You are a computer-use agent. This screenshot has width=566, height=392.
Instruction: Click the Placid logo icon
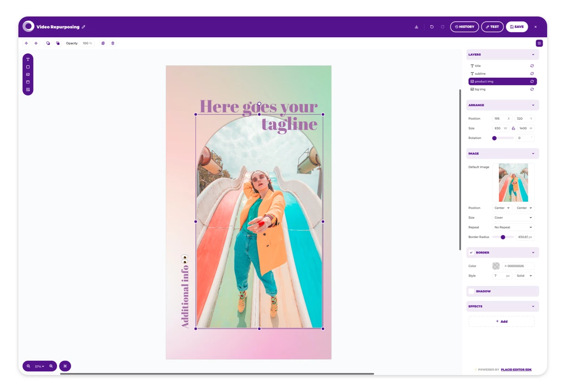tap(28, 26)
